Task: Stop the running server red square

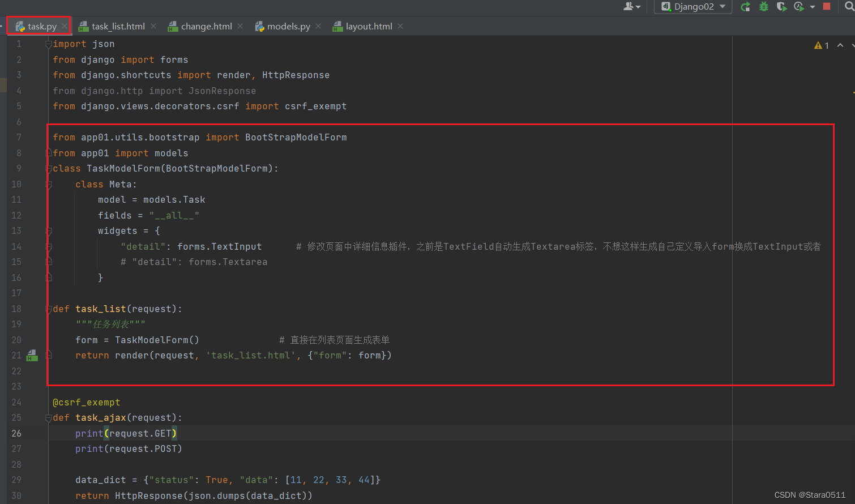Action: pyautogui.click(x=827, y=6)
